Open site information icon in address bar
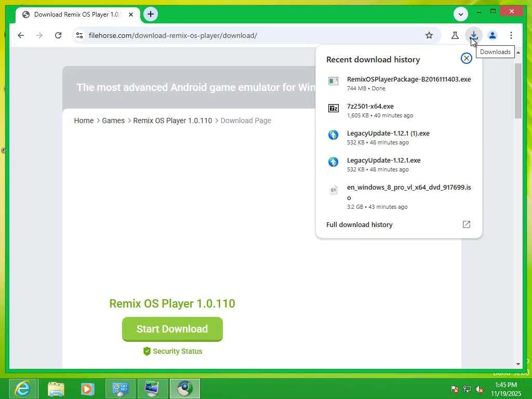 coord(79,35)
